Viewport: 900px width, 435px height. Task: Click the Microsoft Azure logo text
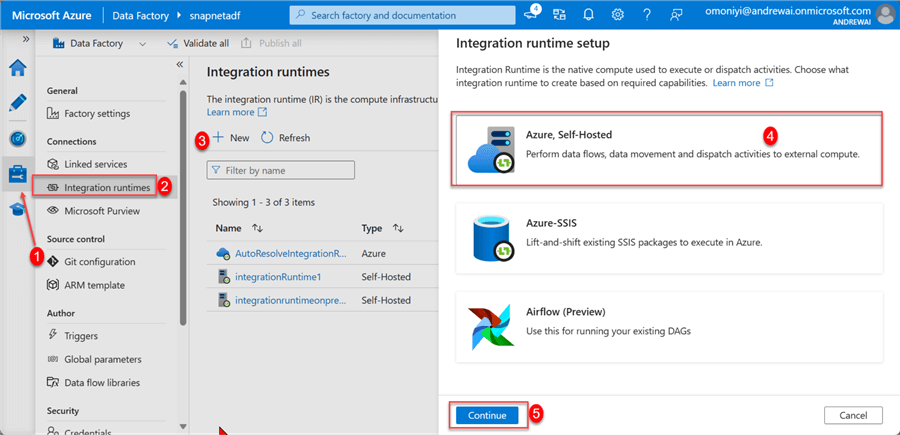(52, 15)
